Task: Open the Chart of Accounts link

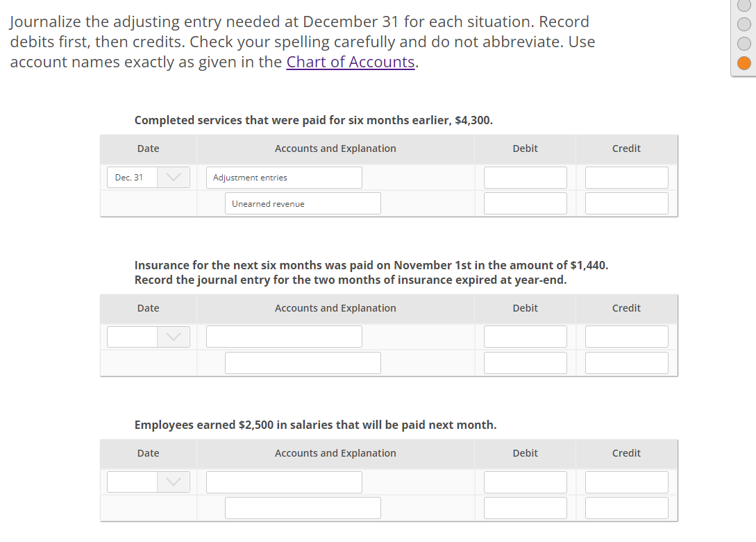Action: pyautogui.click(x=350, y=62)
